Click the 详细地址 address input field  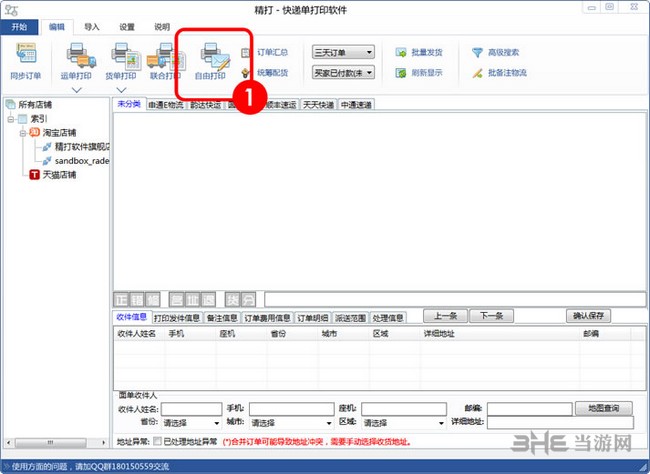[560, 423]
